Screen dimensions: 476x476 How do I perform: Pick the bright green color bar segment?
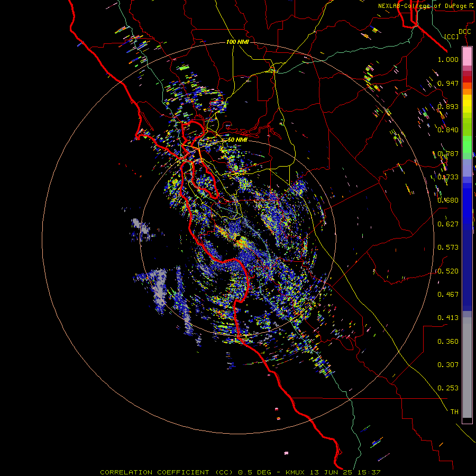click(467, 144)
